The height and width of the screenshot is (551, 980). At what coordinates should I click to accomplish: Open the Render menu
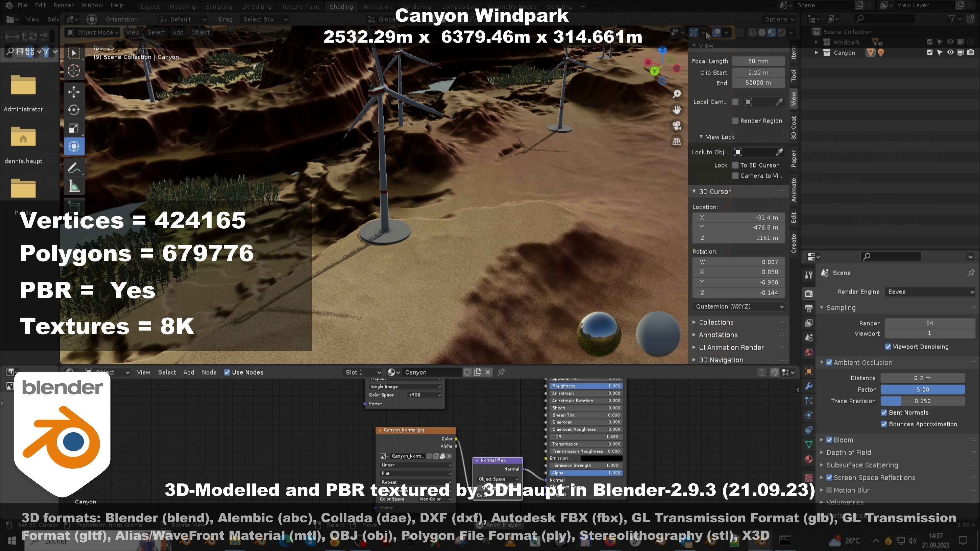click(x=64, y=5)
